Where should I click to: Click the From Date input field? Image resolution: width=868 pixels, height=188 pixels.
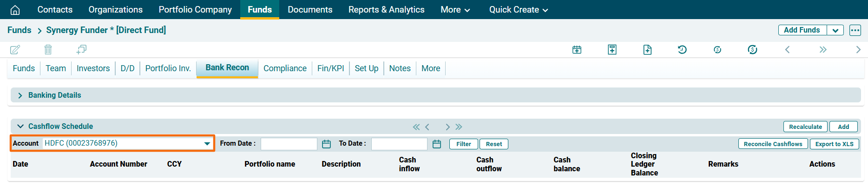coord(289,144)
